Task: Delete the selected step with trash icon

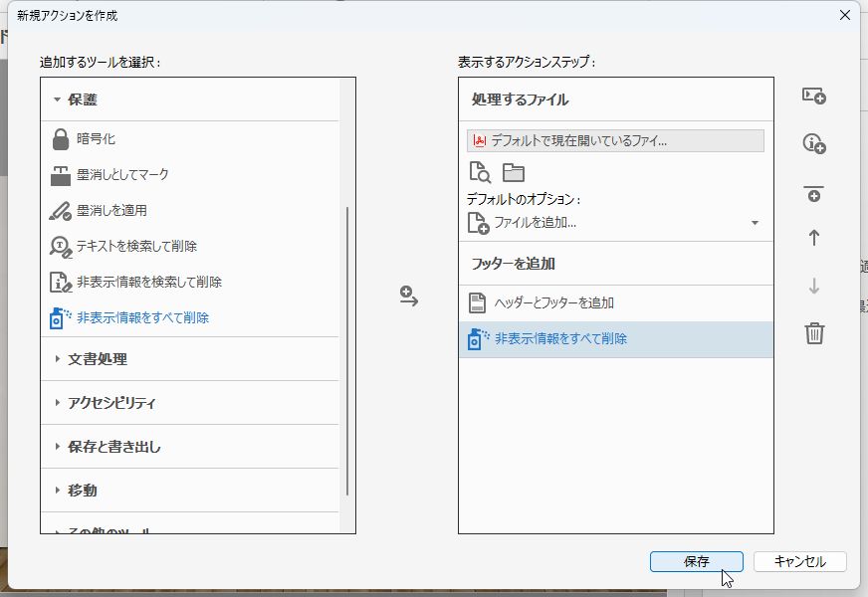Action: point(814,336)
